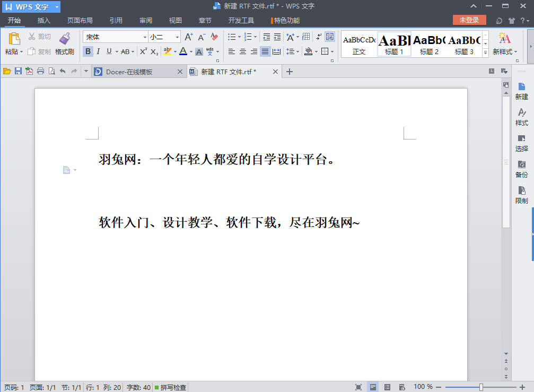Decrease paragraph indent
Screen dimensions: 534x392
266,37
